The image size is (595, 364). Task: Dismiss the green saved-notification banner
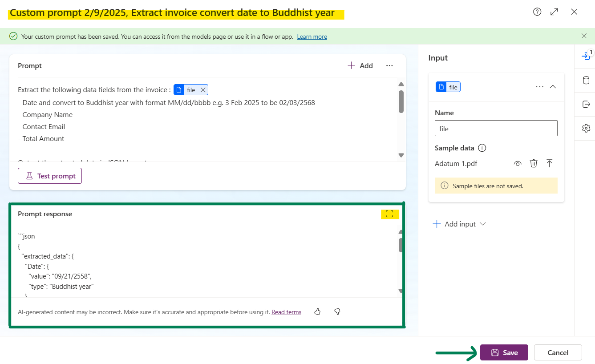[584, 36]
